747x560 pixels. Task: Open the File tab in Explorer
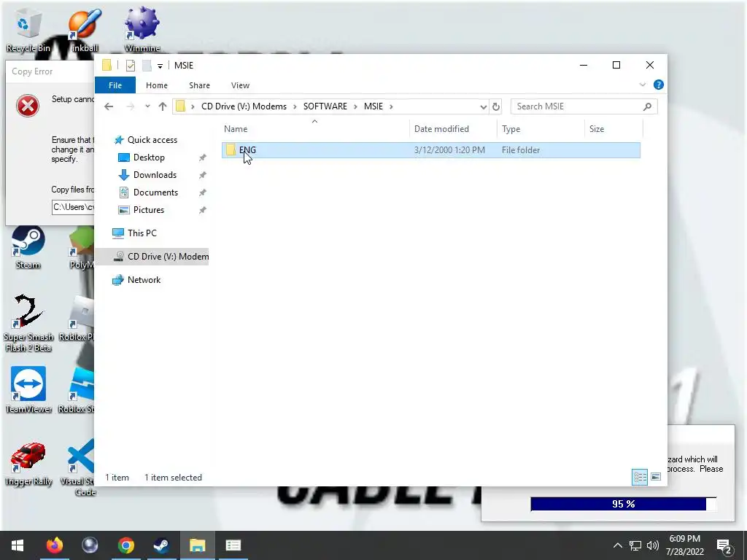pos(115,85)
